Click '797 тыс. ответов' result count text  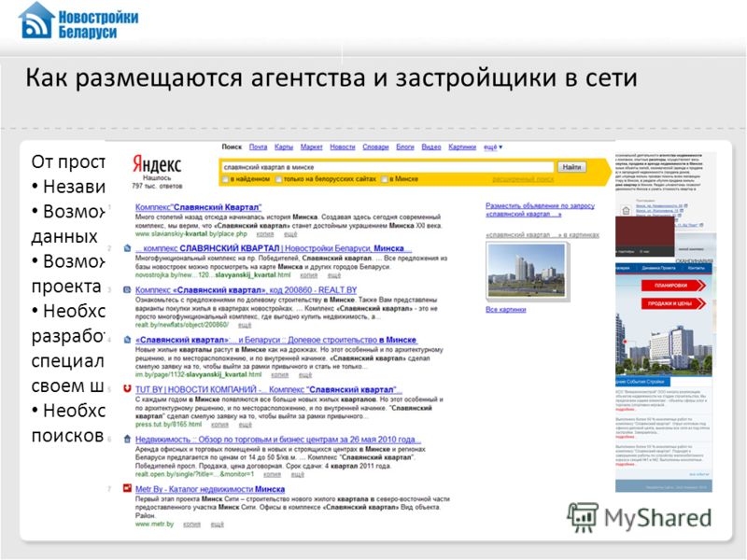pos(157,186)
